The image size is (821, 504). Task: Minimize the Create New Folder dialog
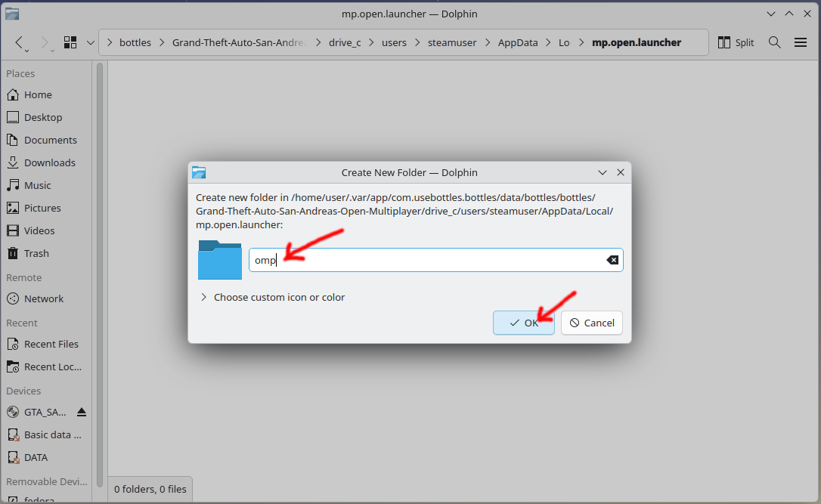click(602, 172)
